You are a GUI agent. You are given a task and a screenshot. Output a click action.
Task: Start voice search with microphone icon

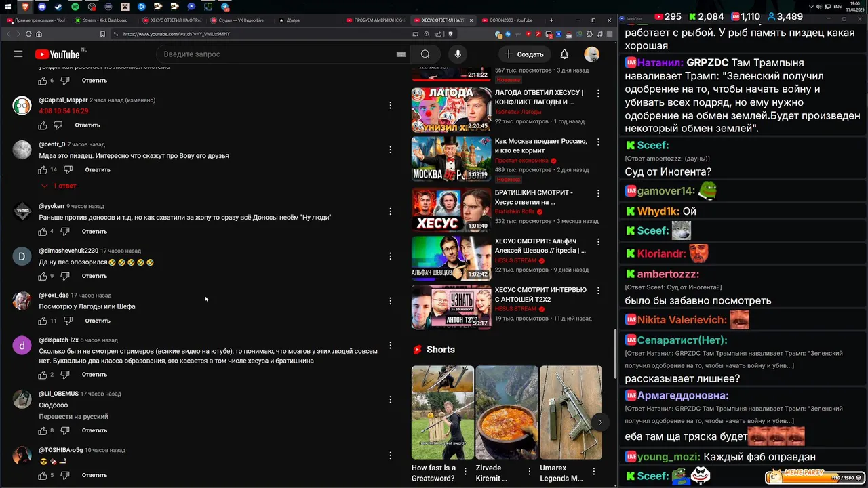click(458, 54)
